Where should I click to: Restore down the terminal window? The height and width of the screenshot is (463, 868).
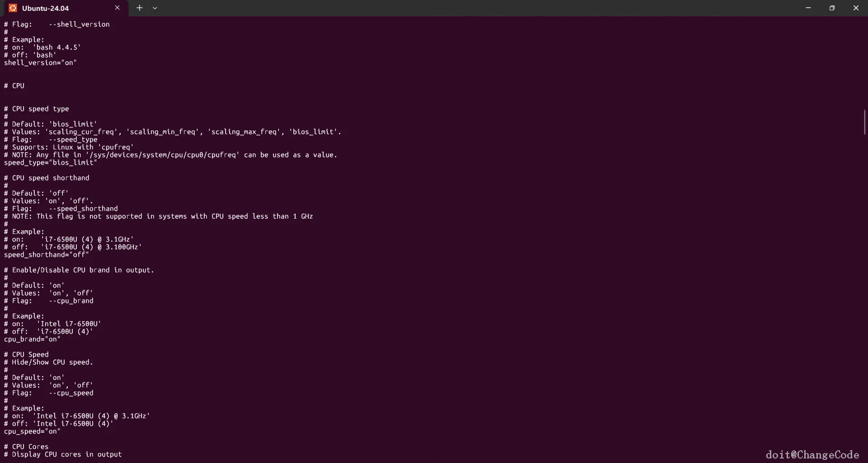(x=832, y=8)
